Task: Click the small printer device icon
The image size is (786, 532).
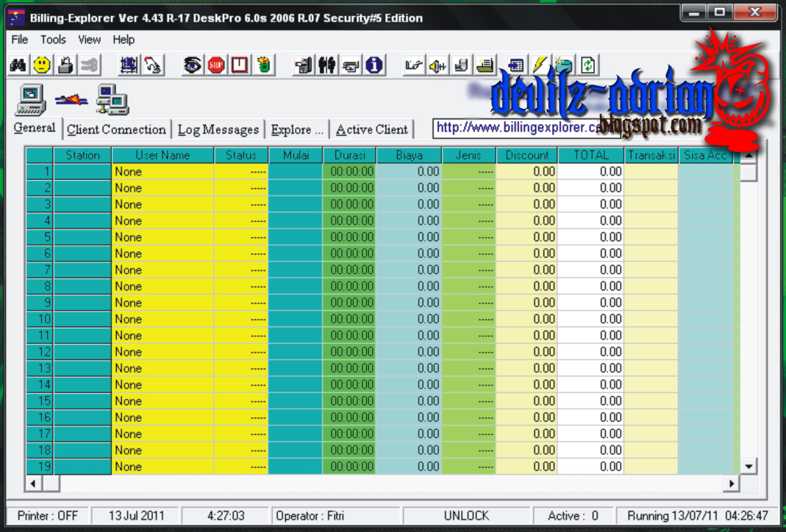Action: pos(351,65)
